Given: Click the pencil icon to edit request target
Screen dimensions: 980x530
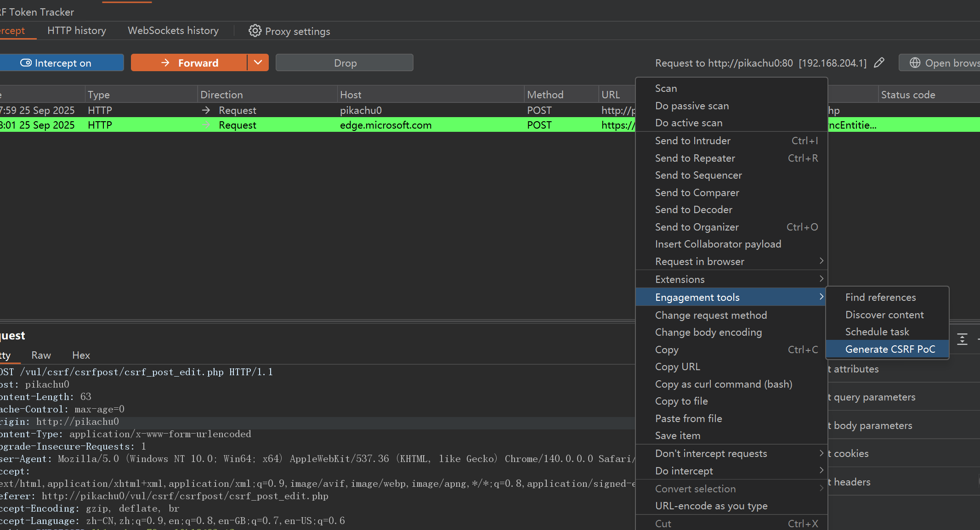Looking at the screenshot, I should click(x=879, y=62).
